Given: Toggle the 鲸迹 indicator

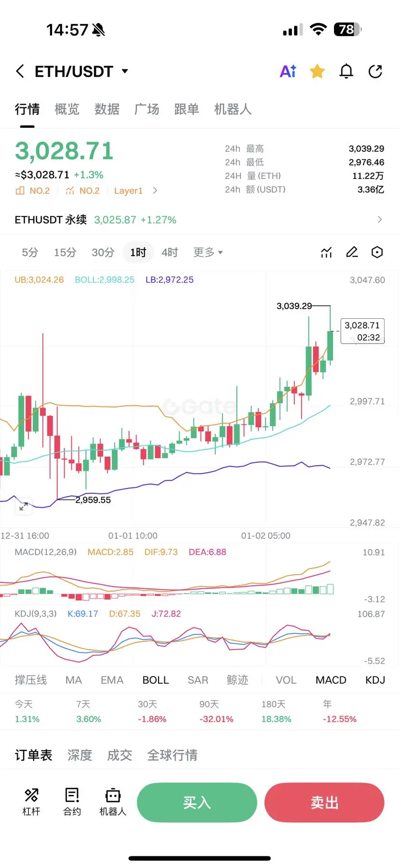Looking at the screenshot, I should coord(238,680).
